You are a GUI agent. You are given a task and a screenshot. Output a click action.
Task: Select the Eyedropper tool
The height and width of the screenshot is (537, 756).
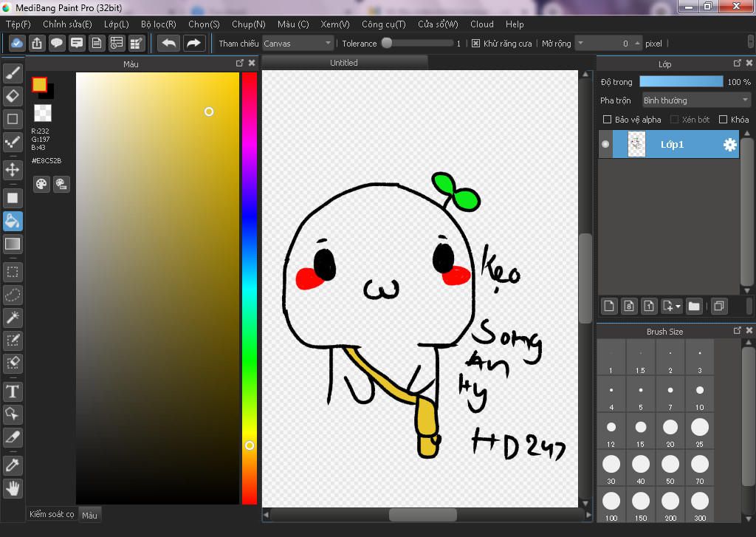tap(13, 465)
